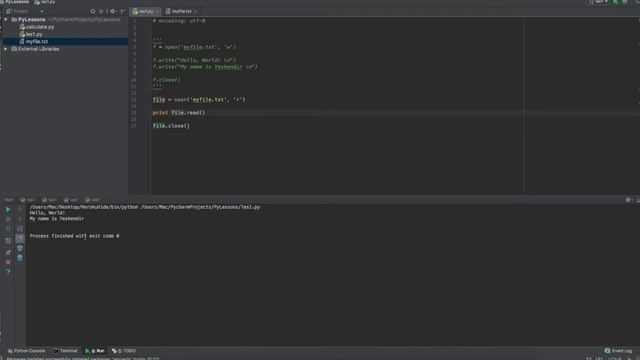This screenshot has height=360, width=640.
Task: Click the encoding utf-8 comment line
Action: coord(179,21)
